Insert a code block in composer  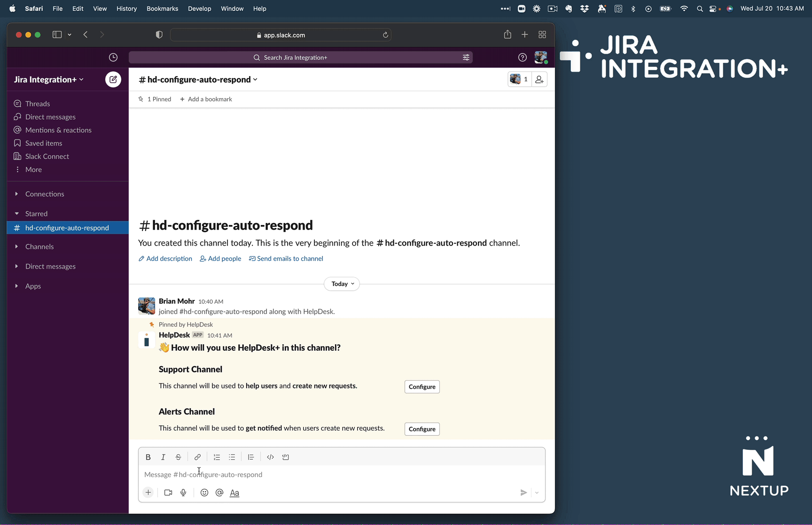click(286, 457)
